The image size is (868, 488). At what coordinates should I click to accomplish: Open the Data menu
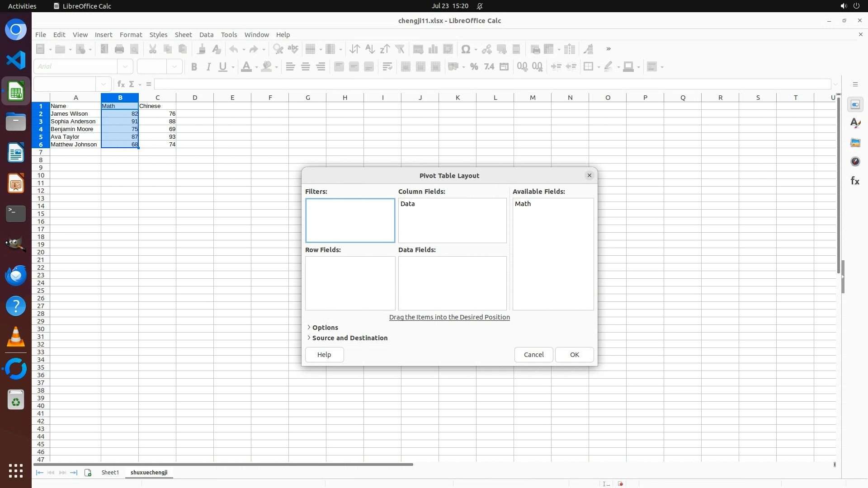(x=206, y=35)
